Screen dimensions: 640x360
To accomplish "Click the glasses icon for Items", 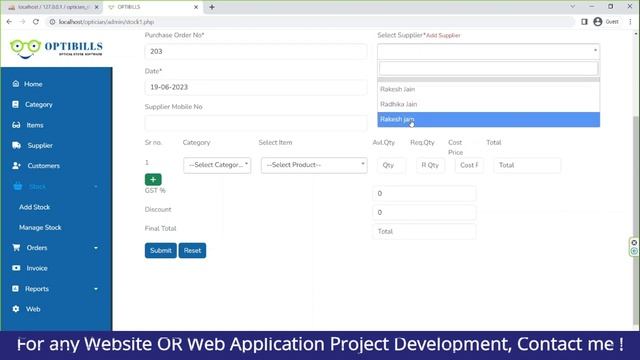I will click(16, 125).
